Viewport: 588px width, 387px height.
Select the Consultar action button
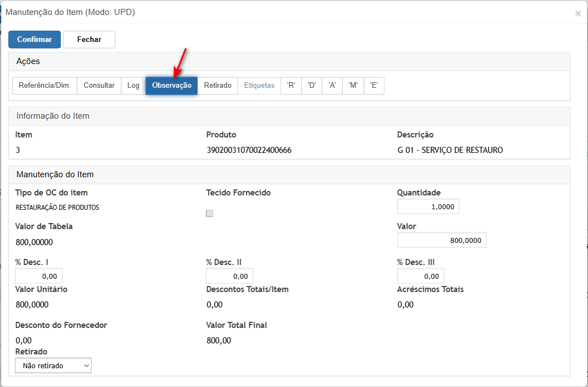tap(99, 86)
